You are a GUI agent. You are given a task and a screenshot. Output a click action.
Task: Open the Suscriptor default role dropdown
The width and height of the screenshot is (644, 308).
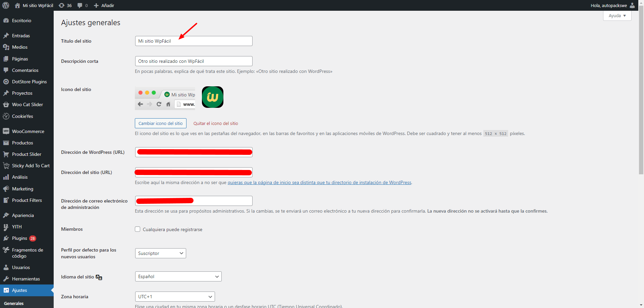point(160,253)
